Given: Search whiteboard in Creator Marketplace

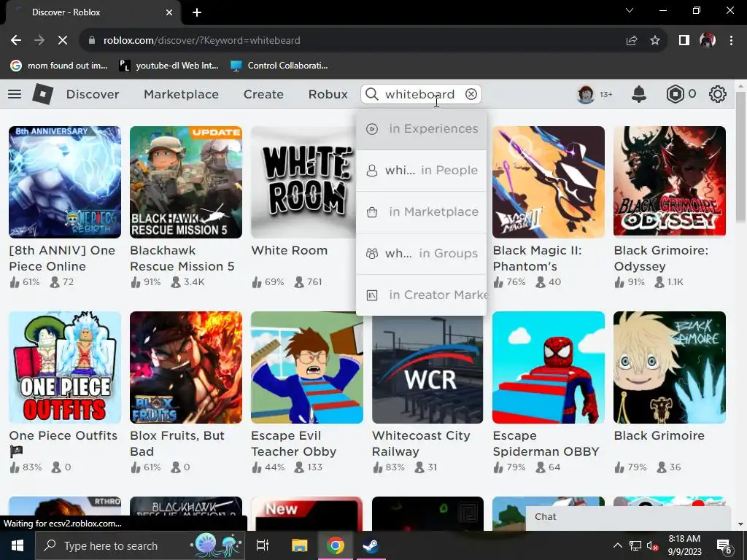Looking at the screenshot, I should click(421, 295).
